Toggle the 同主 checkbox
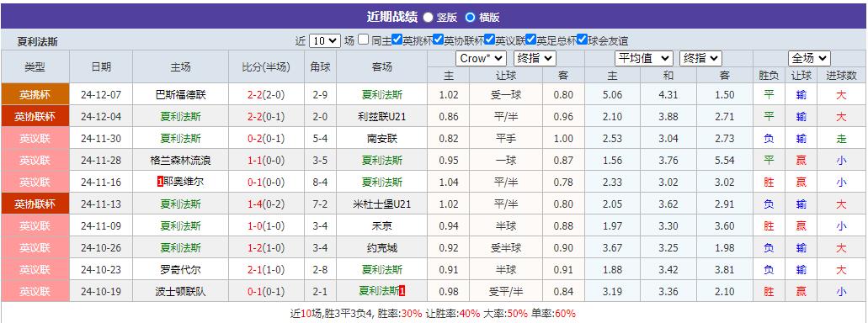 coord(363,40)
